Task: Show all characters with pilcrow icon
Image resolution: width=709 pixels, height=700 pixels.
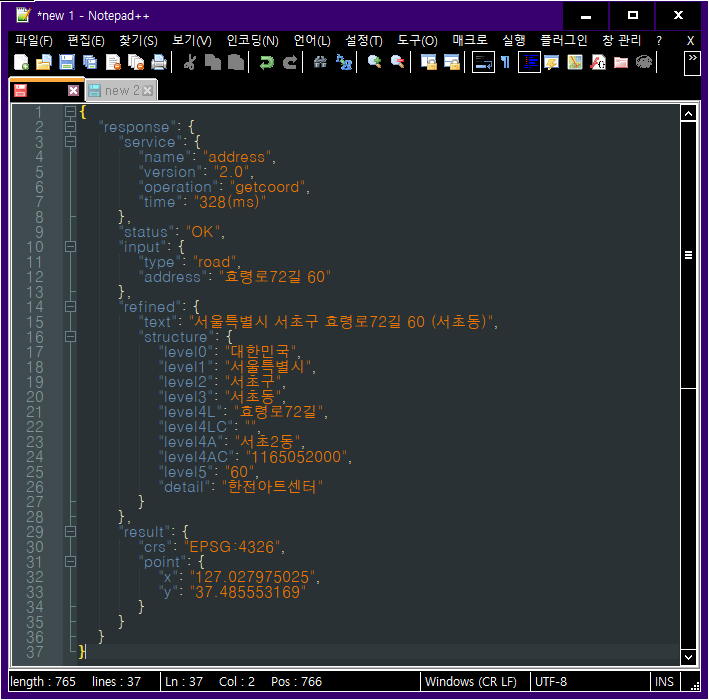Action: point(506,62)
